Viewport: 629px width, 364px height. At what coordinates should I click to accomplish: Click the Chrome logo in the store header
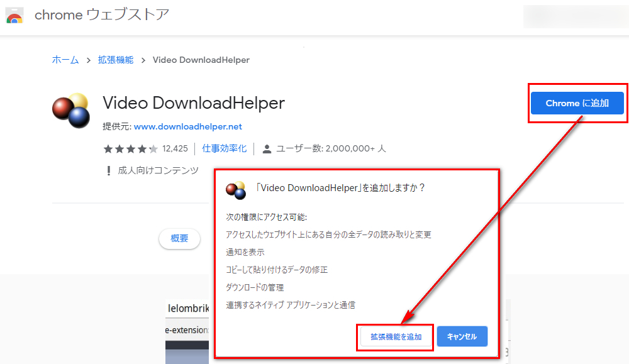coord(14,16)
